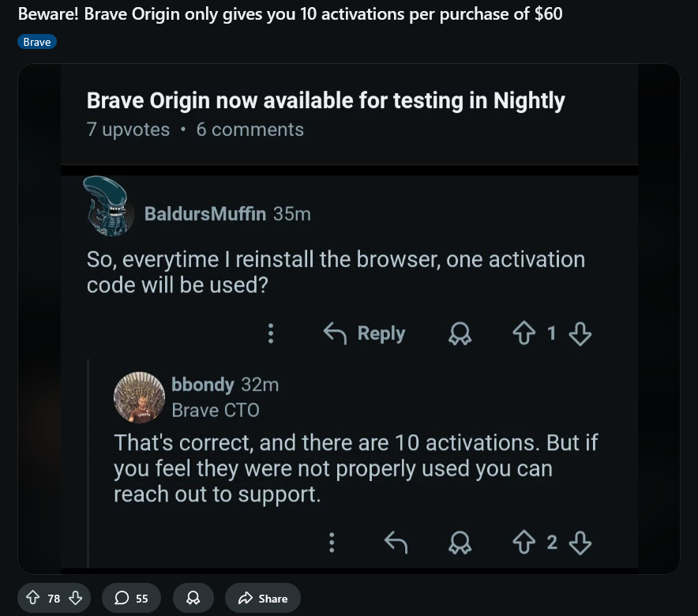Viewport: 698px width, 616px height.
Task: Award bbondy's comment
Action: [460, 542]
